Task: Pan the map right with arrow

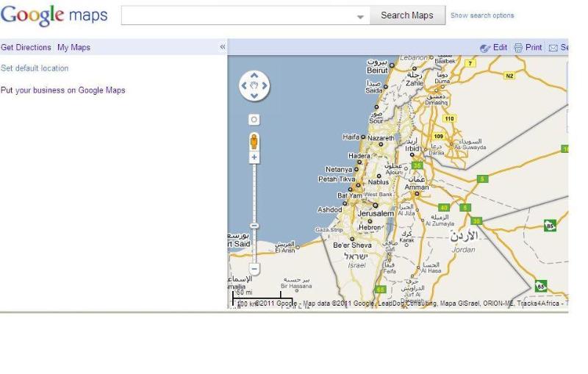Action: [x=265, y=87]
